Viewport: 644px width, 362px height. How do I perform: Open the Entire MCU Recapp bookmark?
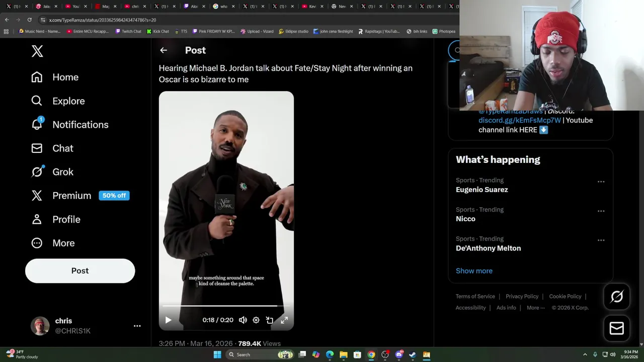click(x=88, y=31)
